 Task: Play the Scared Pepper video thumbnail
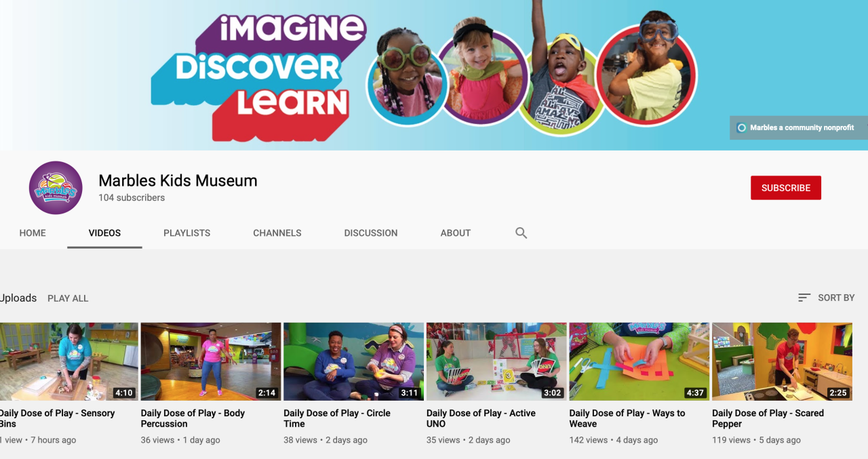(782, 361)
